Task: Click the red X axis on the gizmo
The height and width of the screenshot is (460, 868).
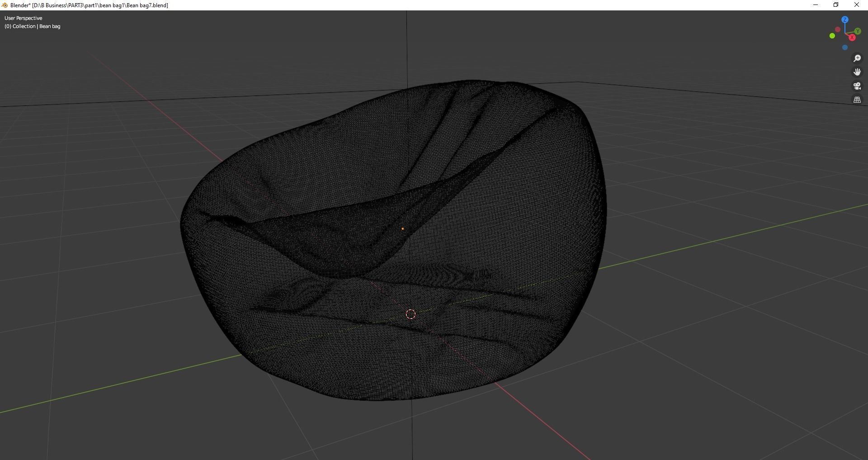Action: [852, 38]
